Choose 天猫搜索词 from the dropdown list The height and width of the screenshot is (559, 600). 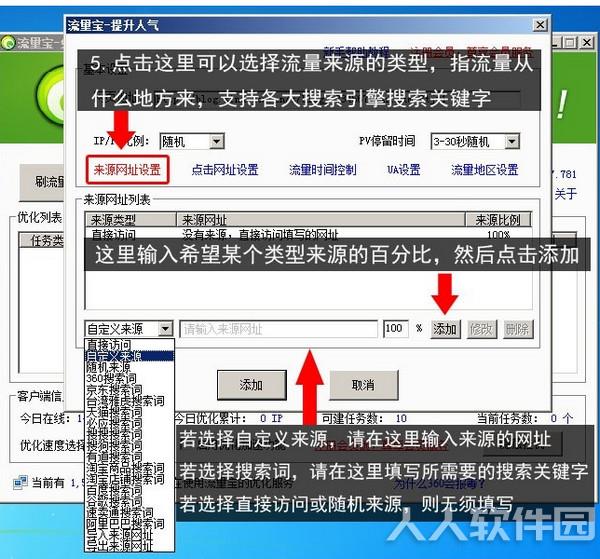(x=130, y=412)
